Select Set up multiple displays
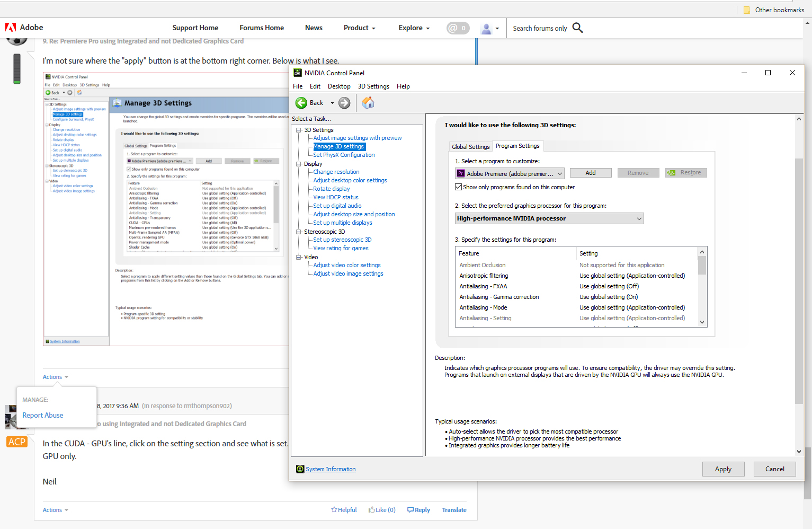This screenshot has height=529, width=812. coord(343,223)
